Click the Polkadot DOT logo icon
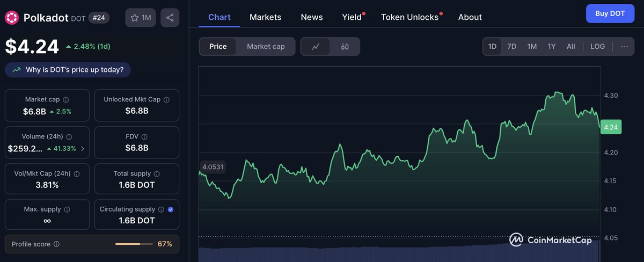 point(12,18)
